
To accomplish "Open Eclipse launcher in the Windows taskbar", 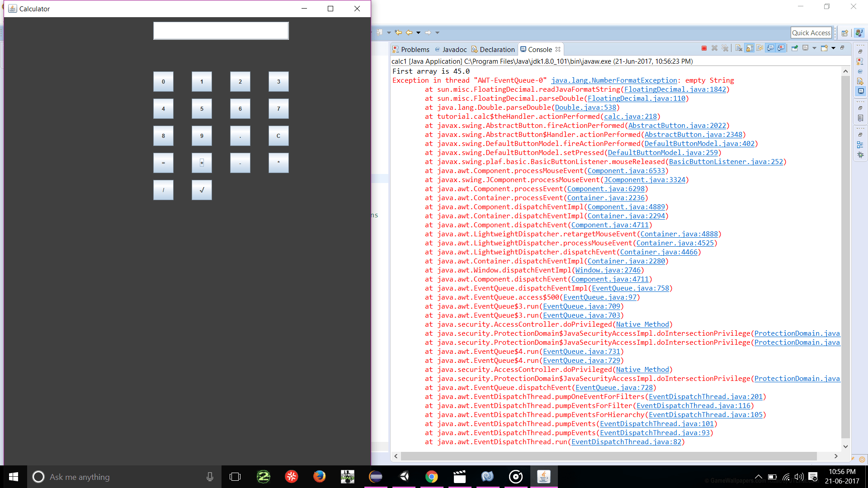I will coord(375,477).
